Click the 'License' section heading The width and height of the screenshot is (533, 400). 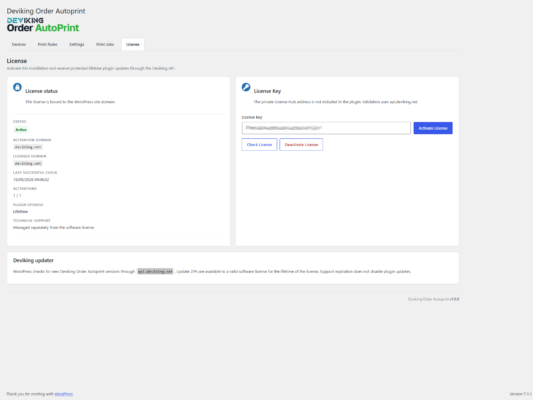coord(17,61)
